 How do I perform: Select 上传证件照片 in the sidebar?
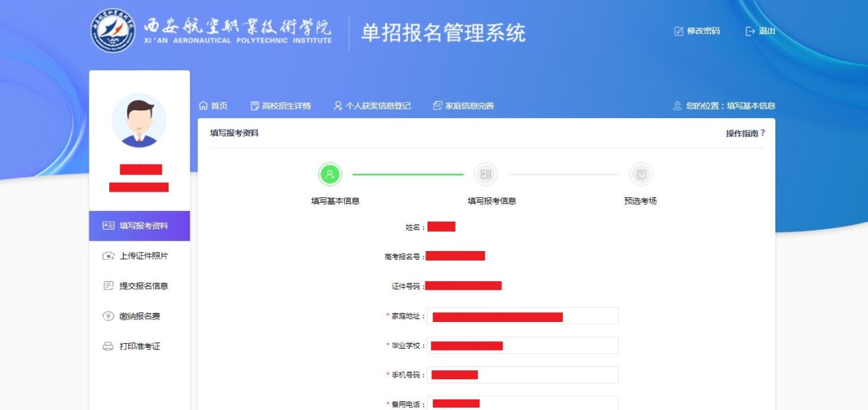(x=139, y=256)
